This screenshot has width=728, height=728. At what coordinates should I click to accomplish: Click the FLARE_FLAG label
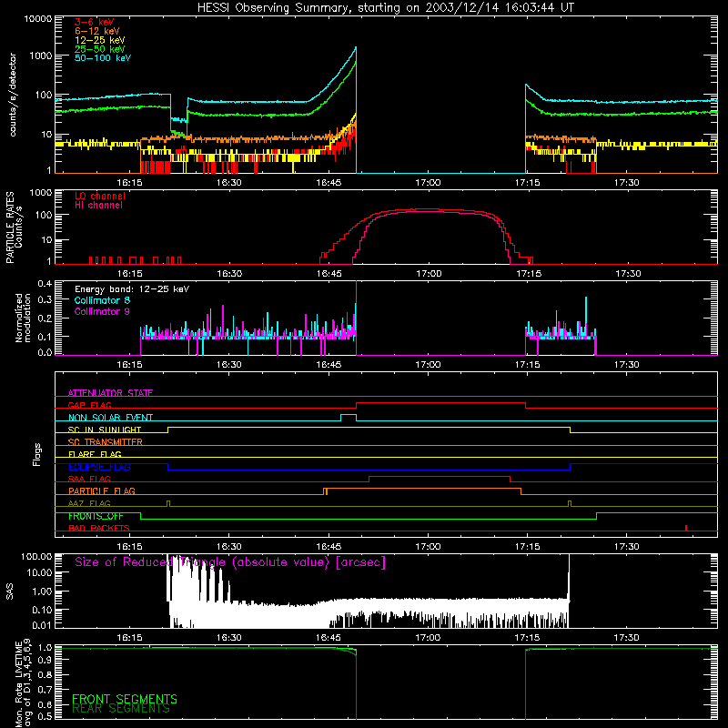[x=95, y=454]
